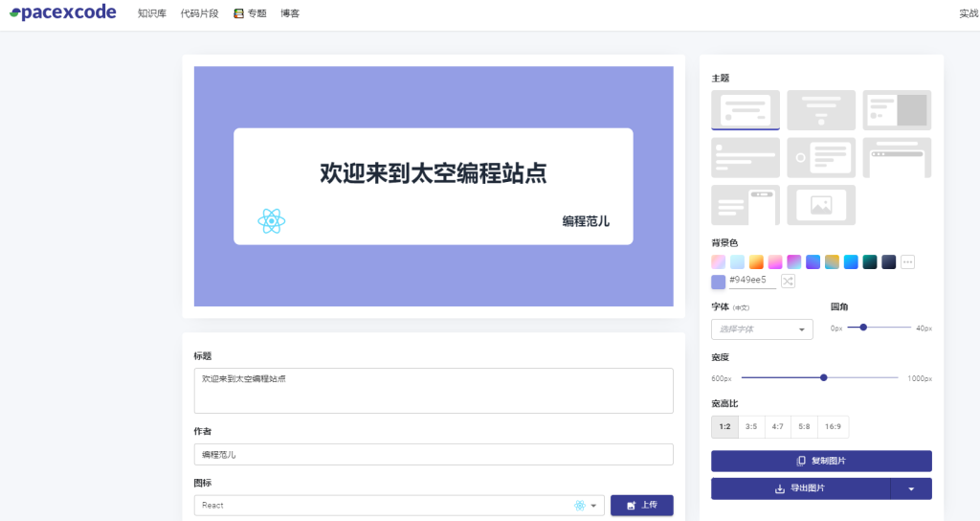Click the 编程范儿 author text in preview

pyautogui.click(x=586, y=221)
